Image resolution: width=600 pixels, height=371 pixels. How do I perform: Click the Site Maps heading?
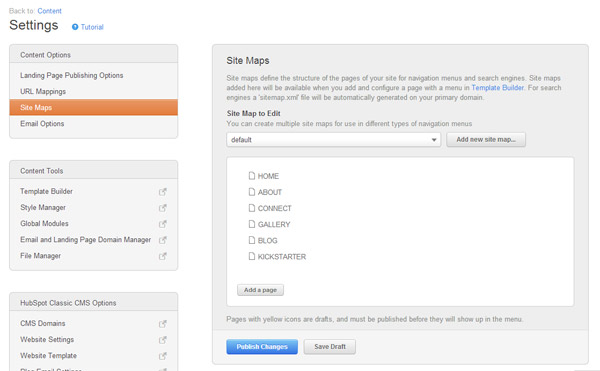tap(248, 60)
